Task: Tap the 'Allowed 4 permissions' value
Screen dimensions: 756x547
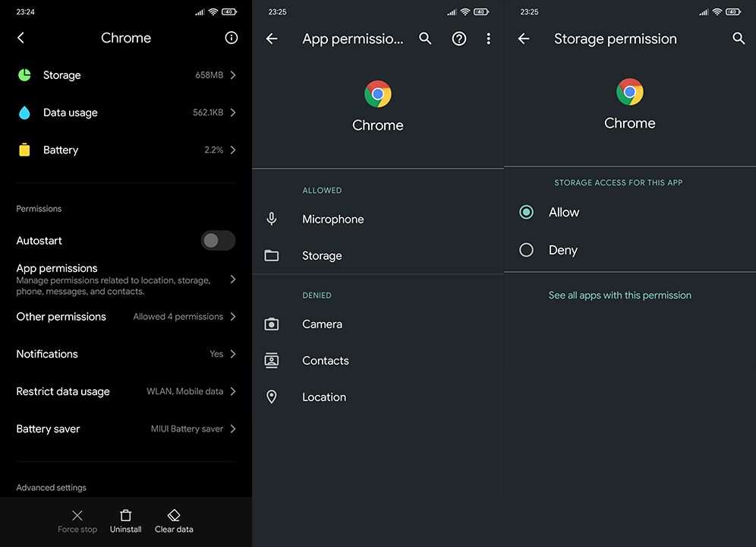Action: (178, 317)
